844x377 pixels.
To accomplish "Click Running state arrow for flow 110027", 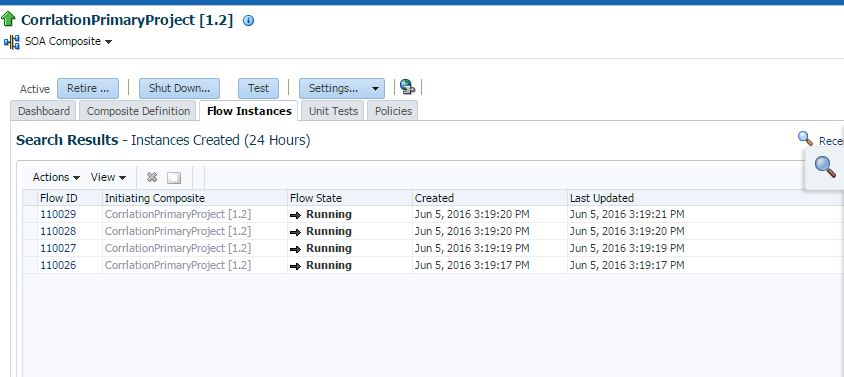I will [296, 249].
